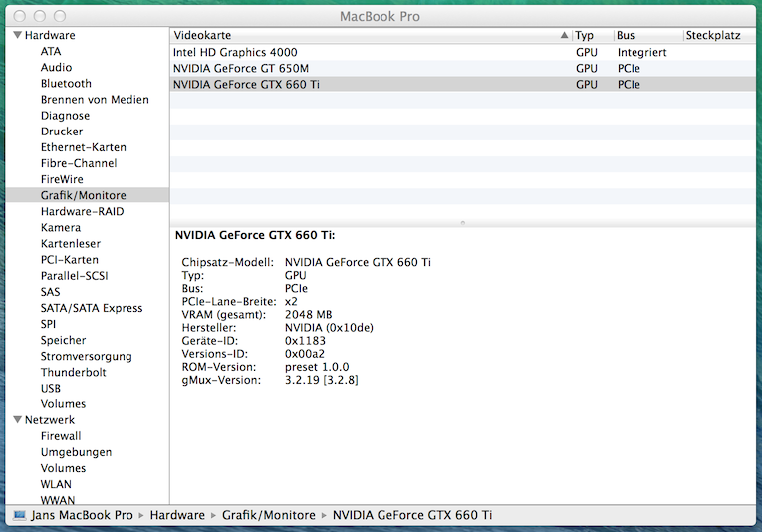The height and width of the screenshot is (532, 762).
Task: Click the VRAM value 2048 MB
Action: click(x=308, y=315)
